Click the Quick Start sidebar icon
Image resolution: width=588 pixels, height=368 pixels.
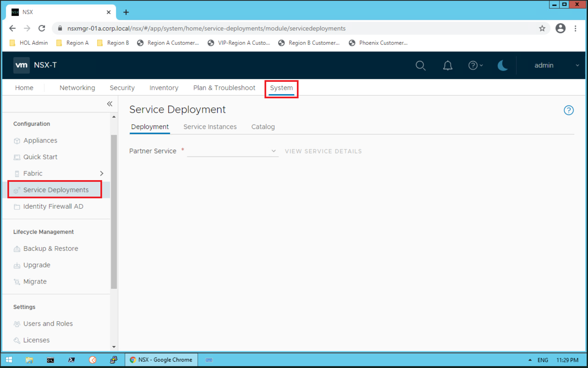[x=17, y=157]
